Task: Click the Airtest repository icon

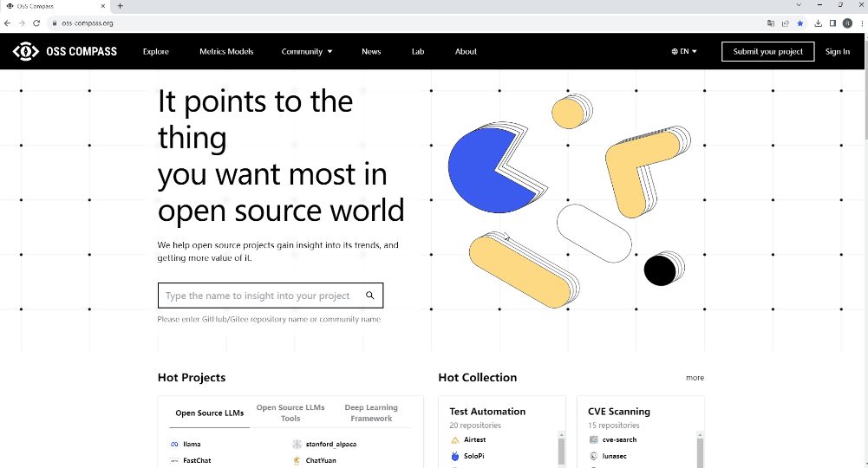Action: (455, 439)
